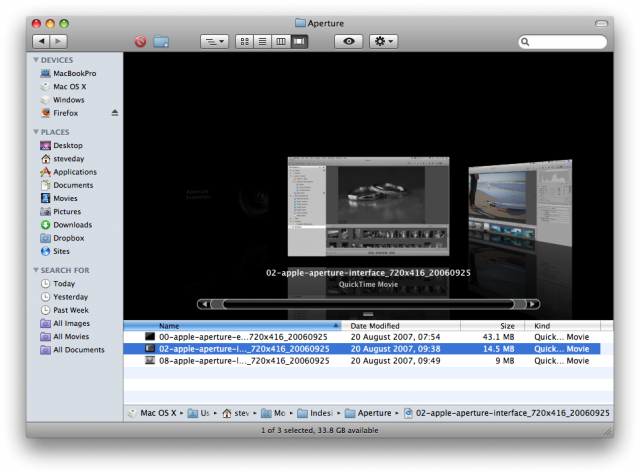
Task: Collapse the PLACES sidebar section
Action: click(x=36, y=132)
